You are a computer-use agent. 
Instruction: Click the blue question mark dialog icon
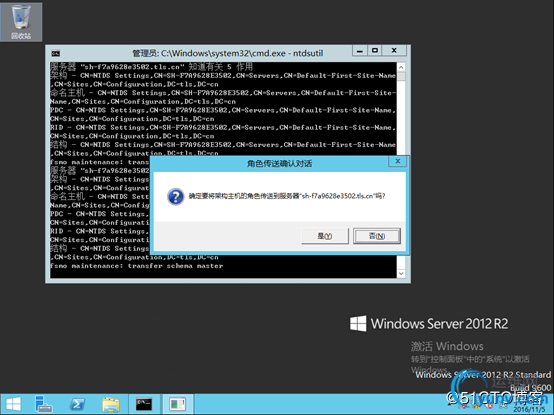[176, 197]
